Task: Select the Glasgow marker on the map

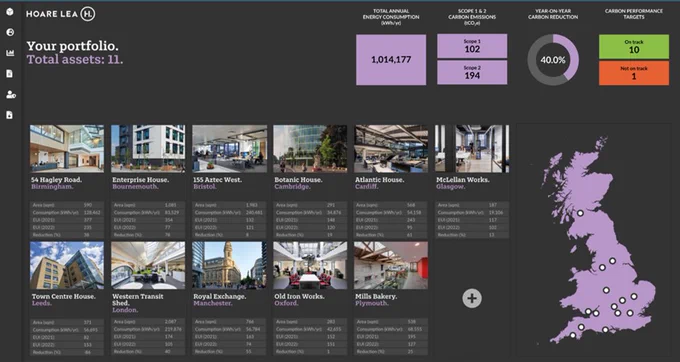Action: 580,213
